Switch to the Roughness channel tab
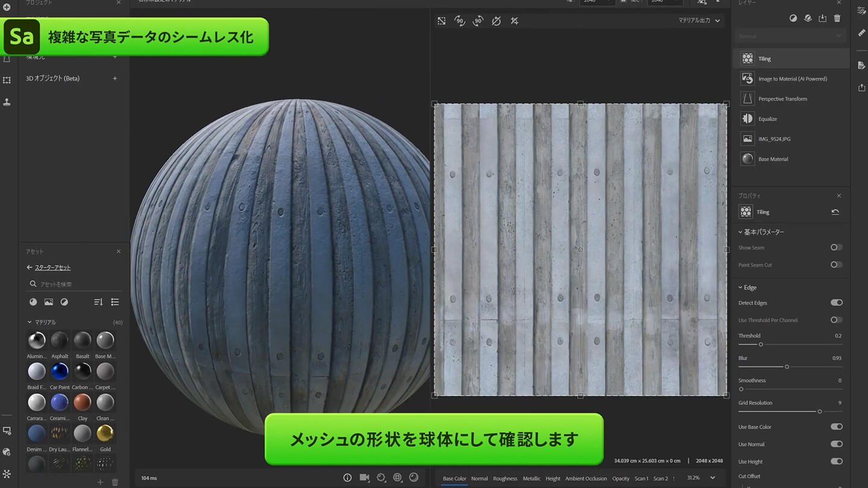 (505, 478)
